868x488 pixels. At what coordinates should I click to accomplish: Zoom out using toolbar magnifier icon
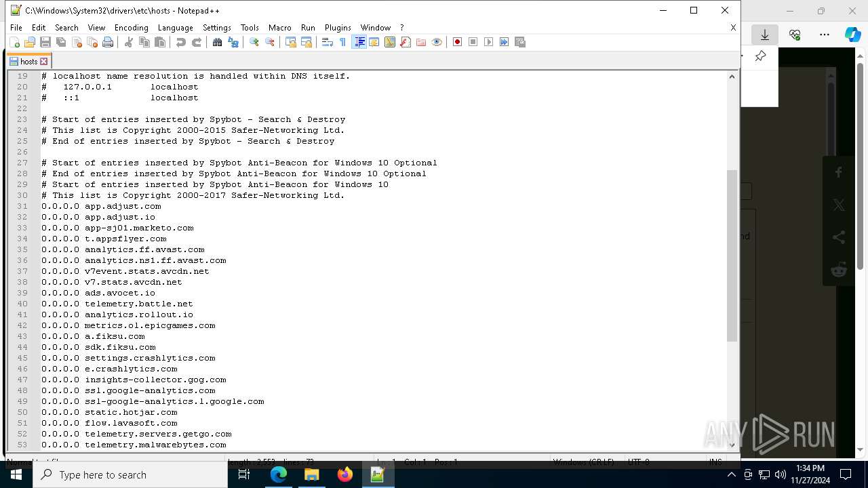(x=270, y=42)
